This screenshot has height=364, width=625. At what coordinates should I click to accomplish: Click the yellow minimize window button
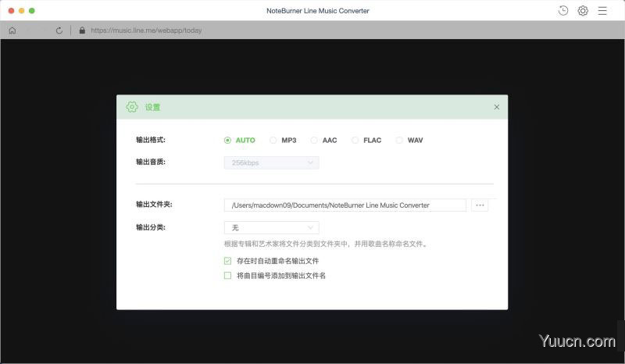click(22, 11)
